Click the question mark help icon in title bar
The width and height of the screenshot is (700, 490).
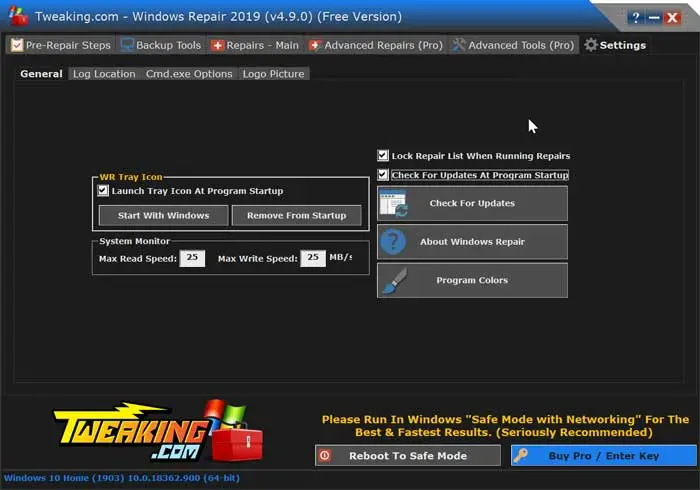[x=636, y=18]
